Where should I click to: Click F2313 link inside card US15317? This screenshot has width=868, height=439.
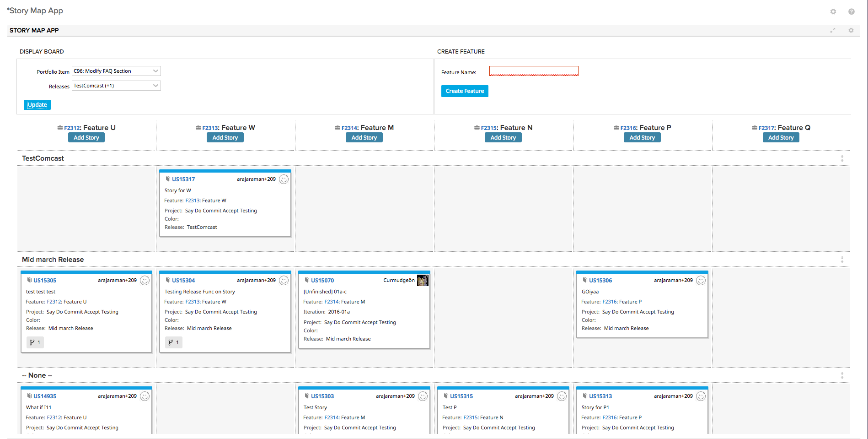coord(192,201)
